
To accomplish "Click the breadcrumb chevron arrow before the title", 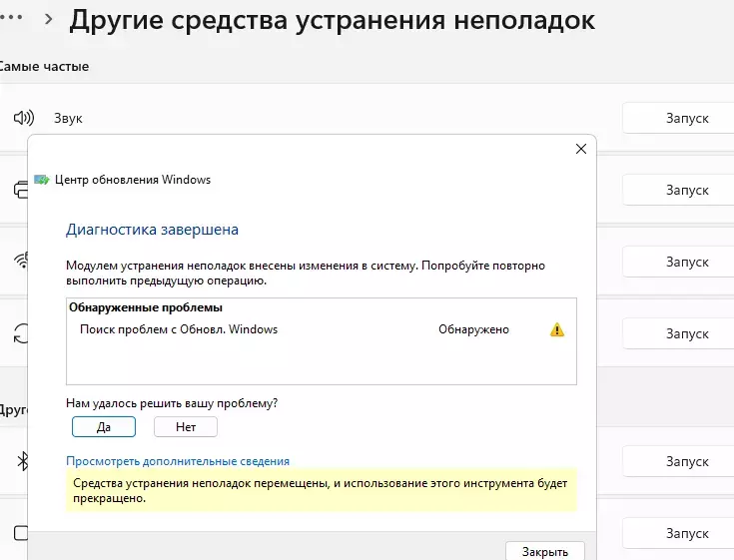I will (48, 19).
